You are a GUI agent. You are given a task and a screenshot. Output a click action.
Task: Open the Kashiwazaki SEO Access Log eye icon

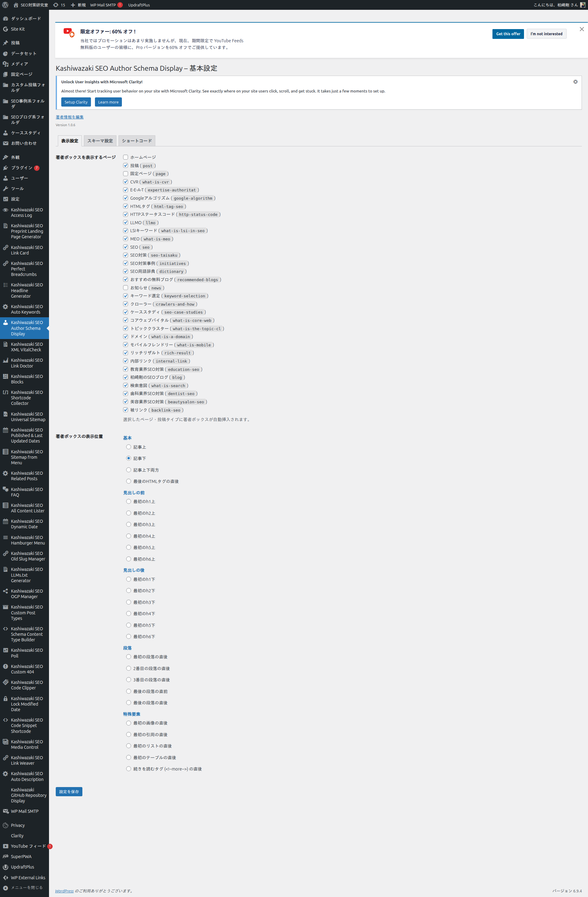pyautogui.click(x=5, y=210)
